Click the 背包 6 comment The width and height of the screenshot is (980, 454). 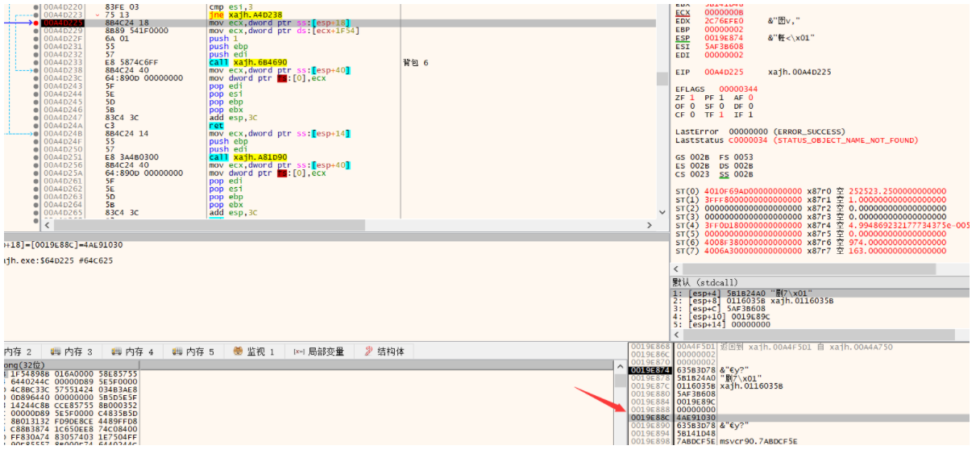pyautogui.click(x=416, y=62)
